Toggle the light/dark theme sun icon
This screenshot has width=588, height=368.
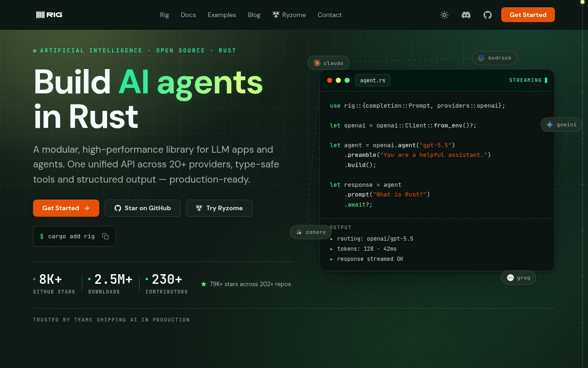(x=444, y=15)
